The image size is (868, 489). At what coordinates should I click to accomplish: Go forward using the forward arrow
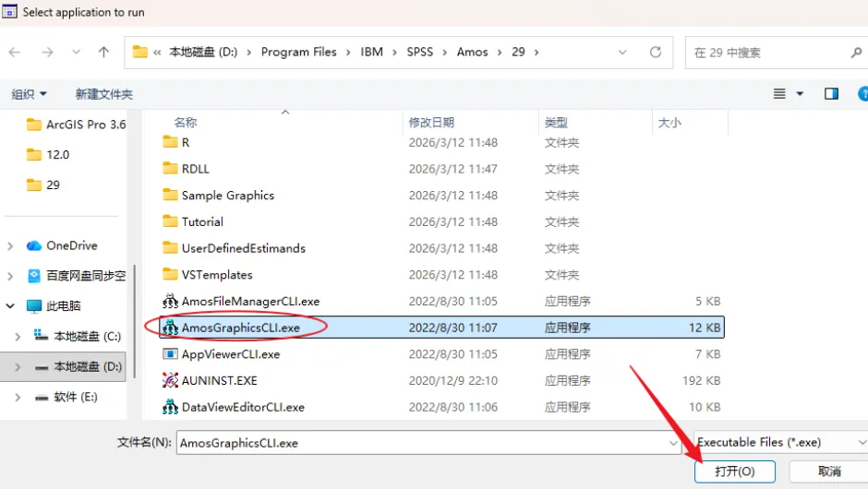[48, 52]
